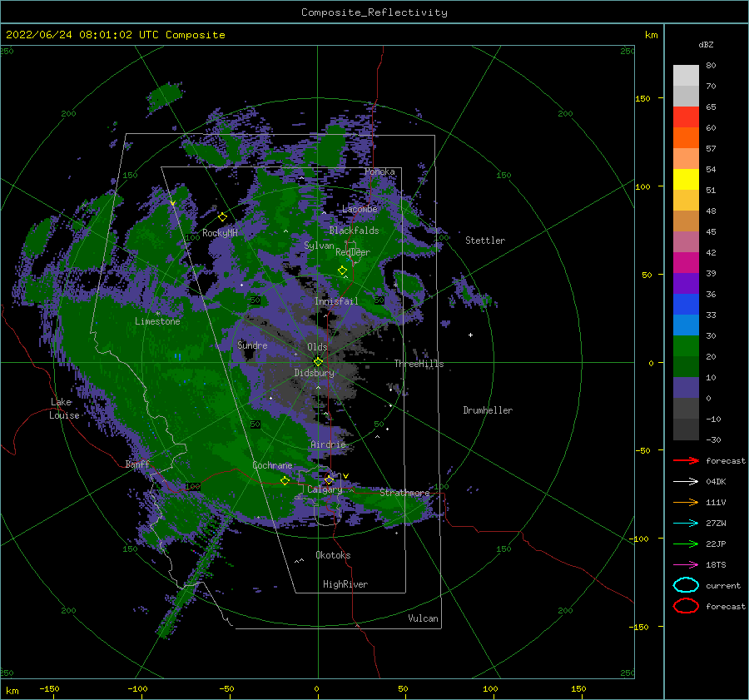Viewport: 749px width, 700px height.
Task: Select the orange 57–60 dBZ swatch
Action: [686, 138]
